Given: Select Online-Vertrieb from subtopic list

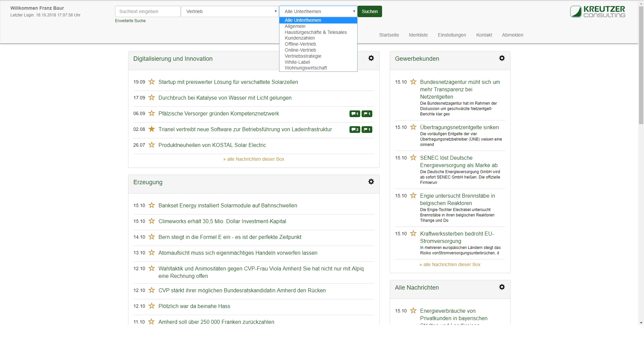Looking at the screenshot, I should pos(300,50).
